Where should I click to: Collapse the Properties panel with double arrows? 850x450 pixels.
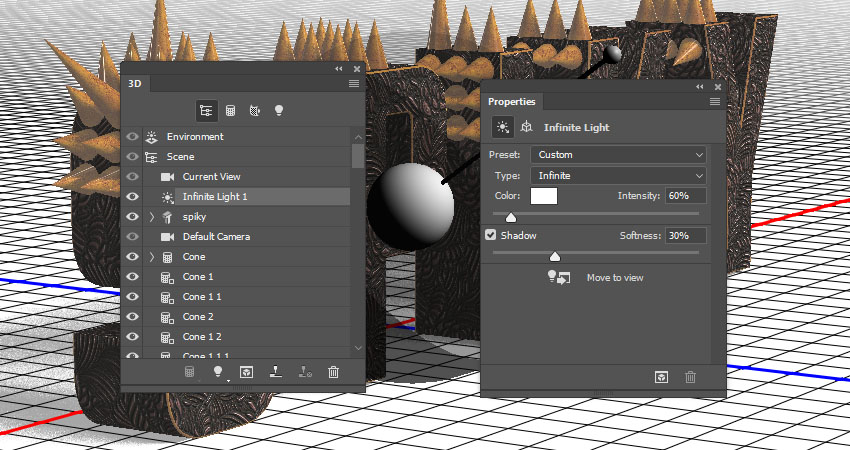(x=700, y=87)
